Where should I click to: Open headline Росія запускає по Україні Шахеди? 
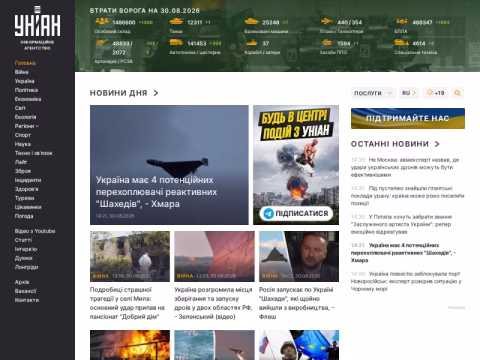pos(297,303)
